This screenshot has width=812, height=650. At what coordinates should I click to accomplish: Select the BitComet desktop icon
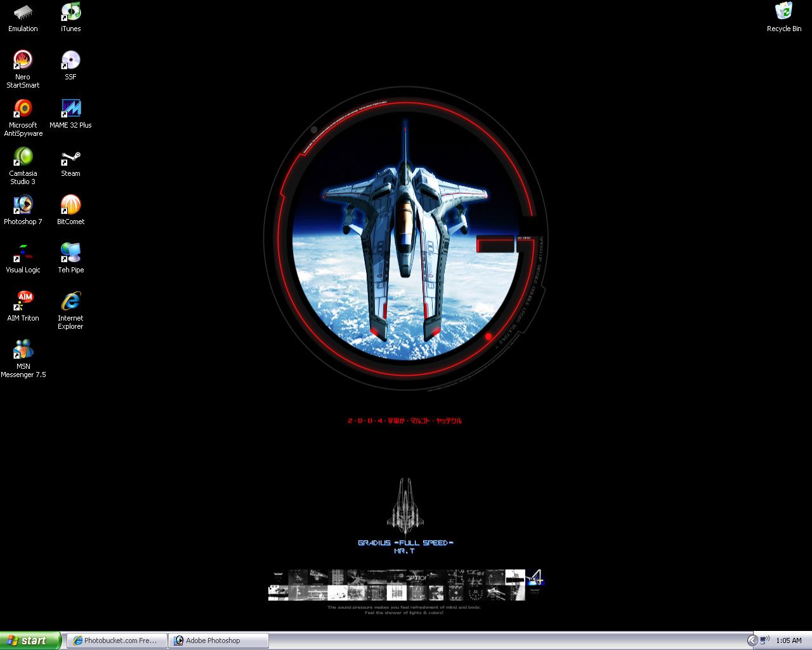pos(70,210)
